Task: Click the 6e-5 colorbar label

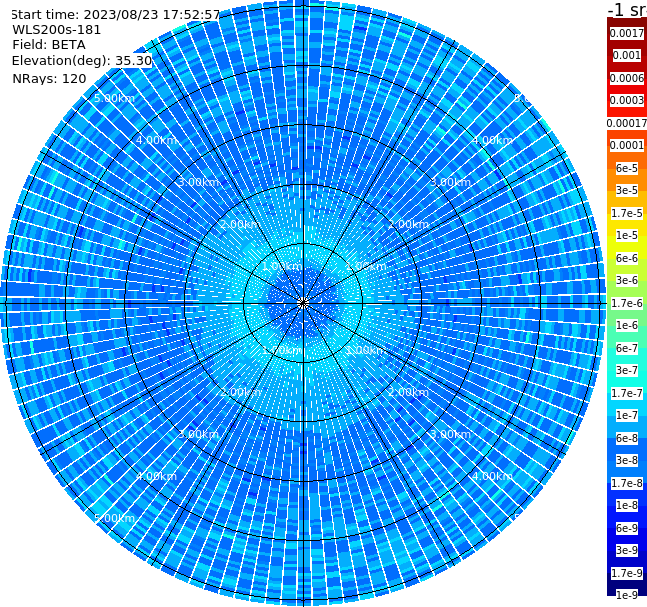Action: pyautogui.click(x=627, y=168)
